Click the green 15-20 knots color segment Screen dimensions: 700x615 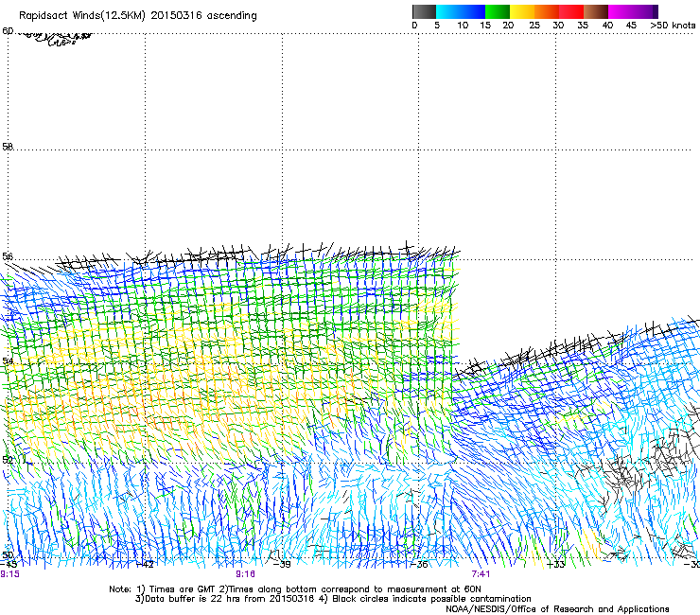point(498,11)
